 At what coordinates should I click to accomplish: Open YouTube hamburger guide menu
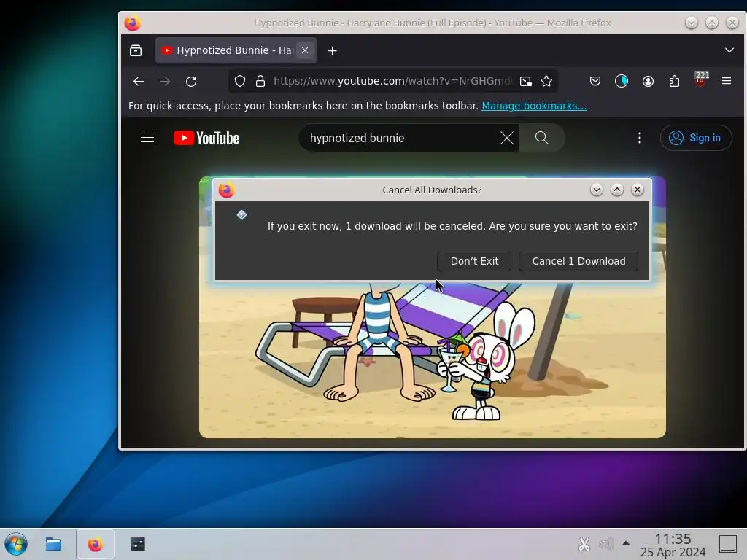pyautogui.click(x=147, y=138)
